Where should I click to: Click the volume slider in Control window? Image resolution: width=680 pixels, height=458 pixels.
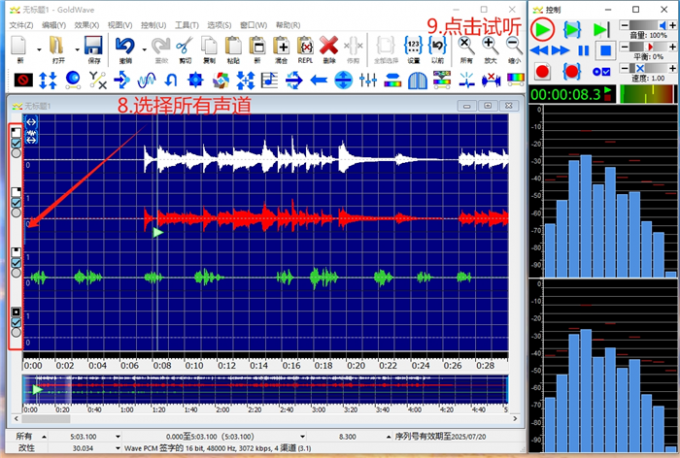point(648,25)
